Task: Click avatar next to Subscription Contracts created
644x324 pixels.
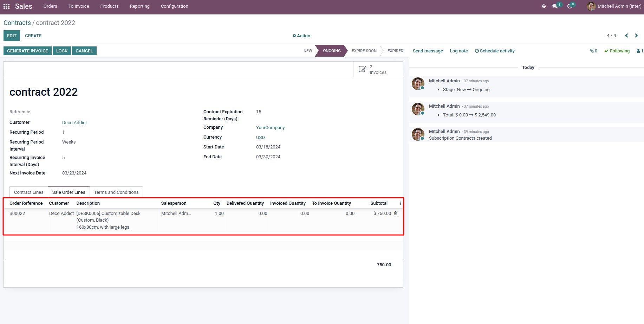Action: (x=418, y=134)
